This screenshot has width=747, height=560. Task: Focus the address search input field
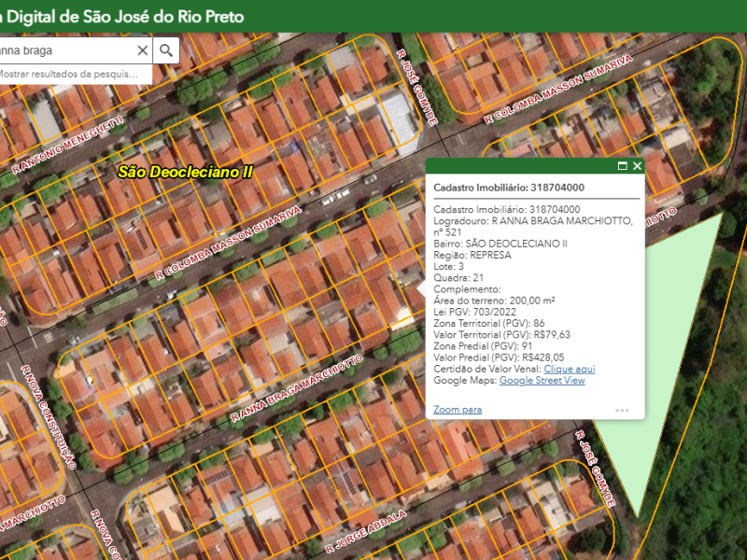65,50
